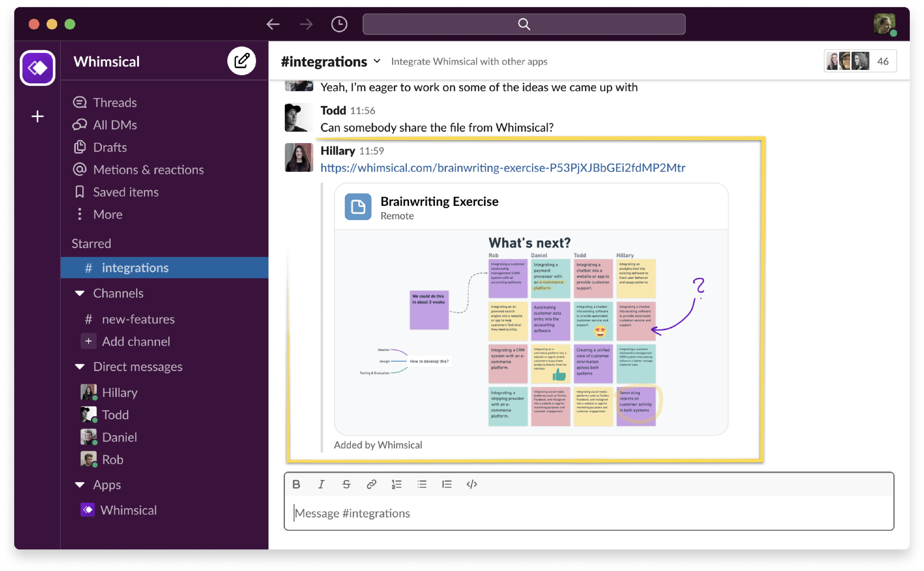
Task: Collapse the Channels section
Action: (80, 293)
